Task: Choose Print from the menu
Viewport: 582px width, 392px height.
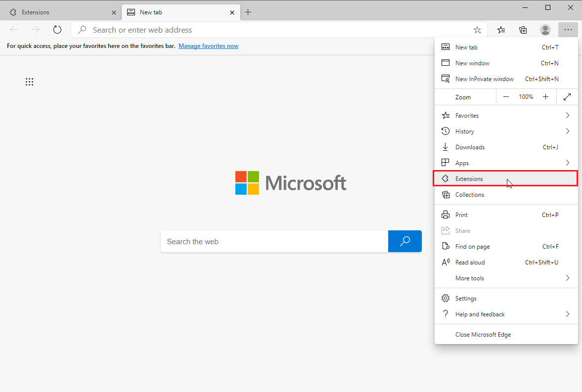Action: (x=506, y=215)
